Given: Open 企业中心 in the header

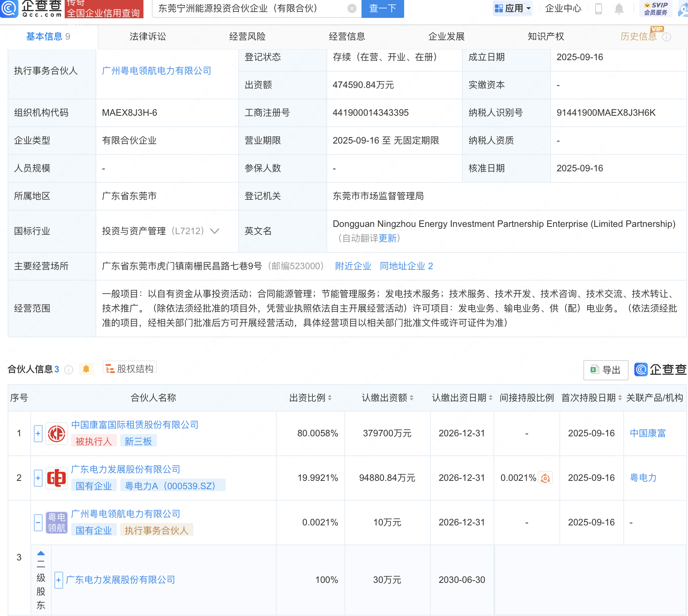Looking at the screenshot, I should tap(563, 8).
